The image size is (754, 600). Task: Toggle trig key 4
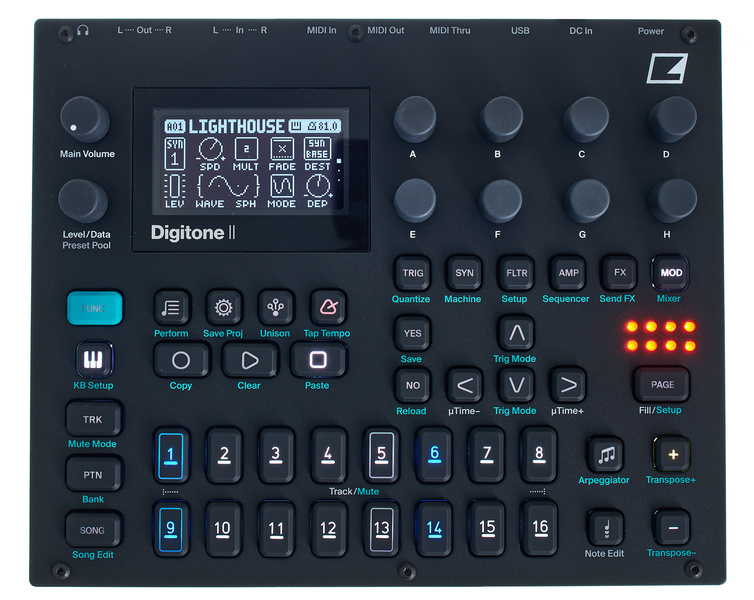click(x=328, y=455)
